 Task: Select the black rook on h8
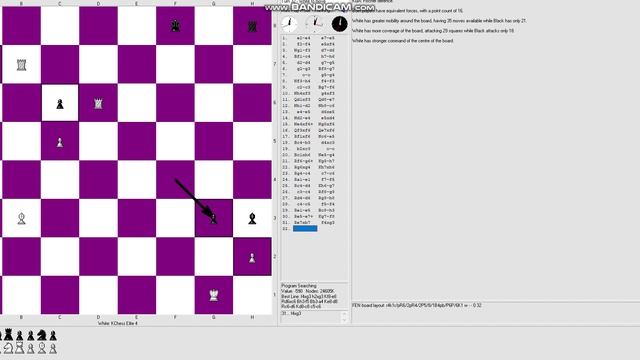click(x=252, y=27)
